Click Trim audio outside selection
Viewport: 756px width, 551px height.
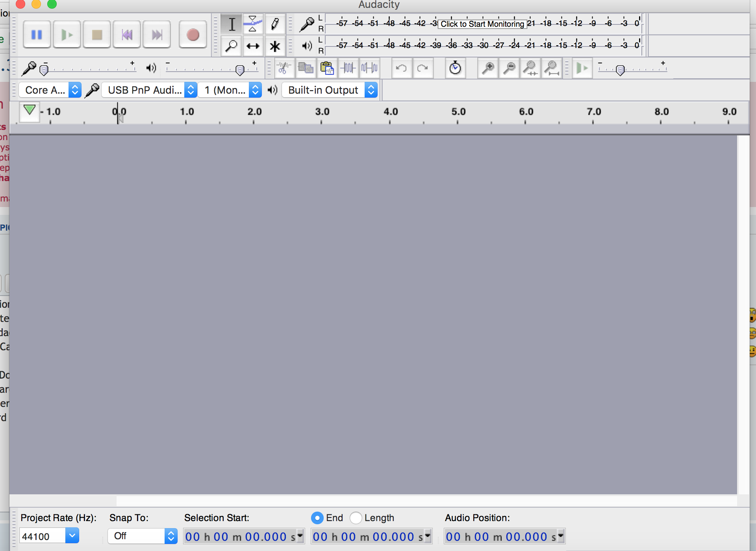(x=348, y=68)
